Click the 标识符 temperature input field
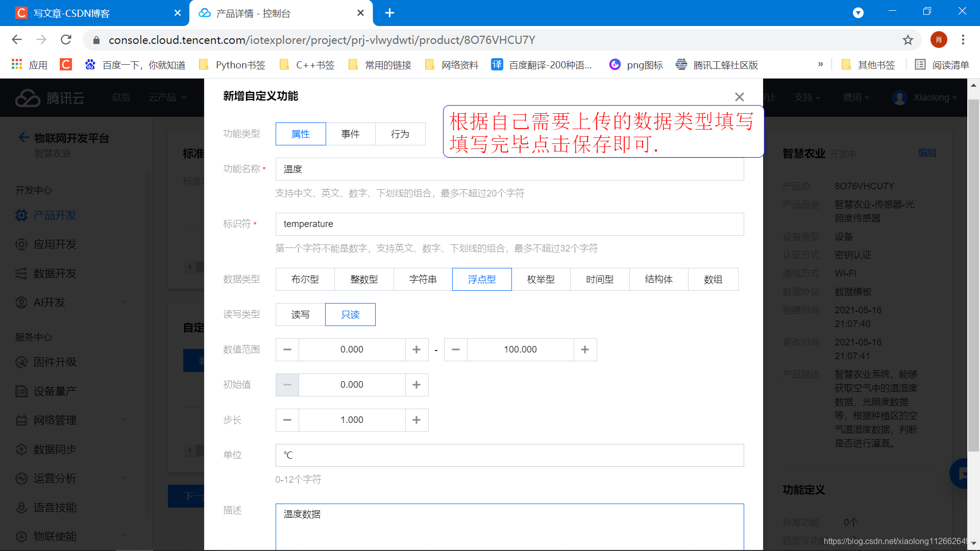The width and height of the screenshot is (980, 551). [x=509, y=224]
